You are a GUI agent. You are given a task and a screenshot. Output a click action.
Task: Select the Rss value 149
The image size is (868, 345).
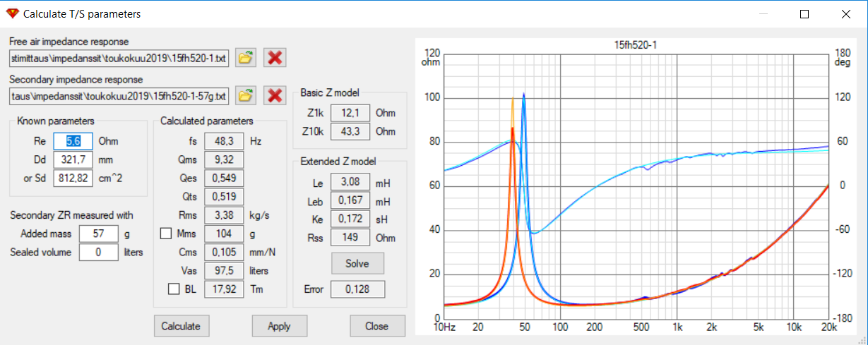click(350, 238)
